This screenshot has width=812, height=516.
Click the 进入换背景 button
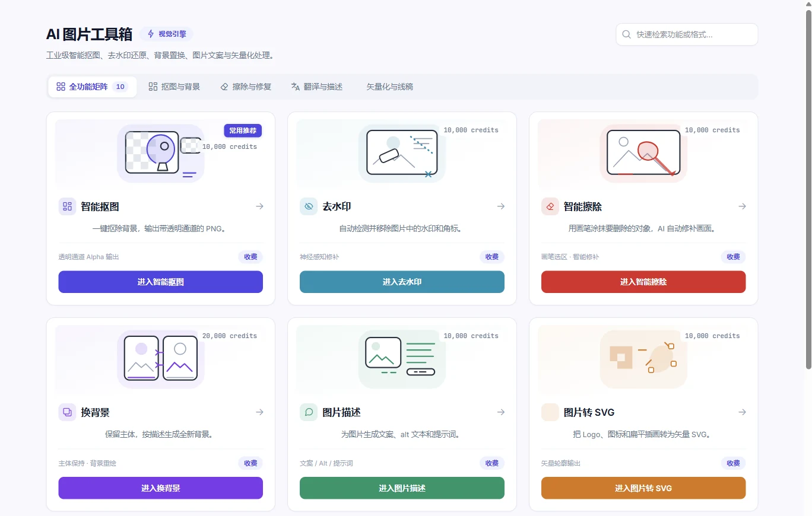pos(160,488)
